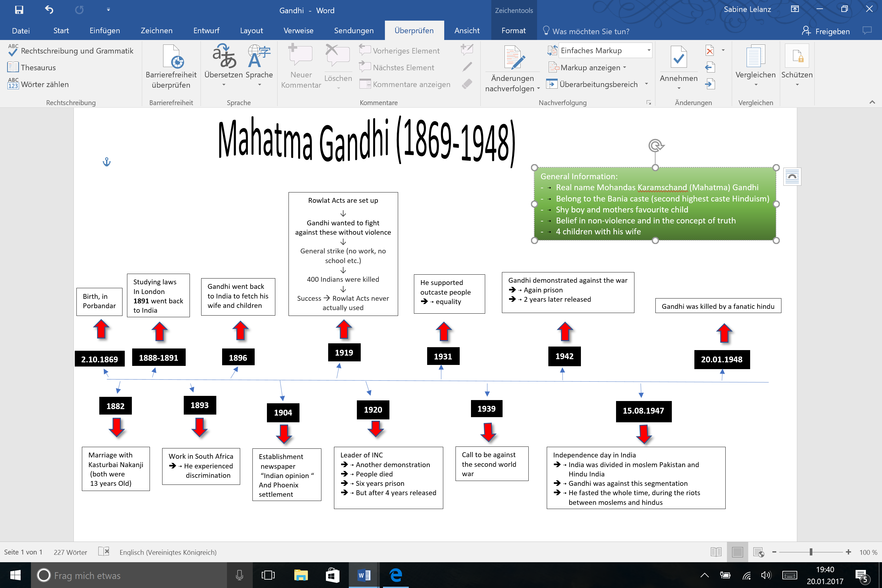Switch to read mode view in status bar
Screen dimensions: 882x588
[716, 552]
